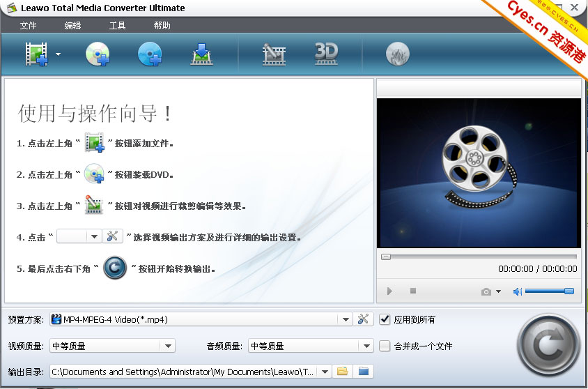This screenshot has width=588, height=389.
Task: Click the edit icon in guide step 3
Action: (94, 205)
